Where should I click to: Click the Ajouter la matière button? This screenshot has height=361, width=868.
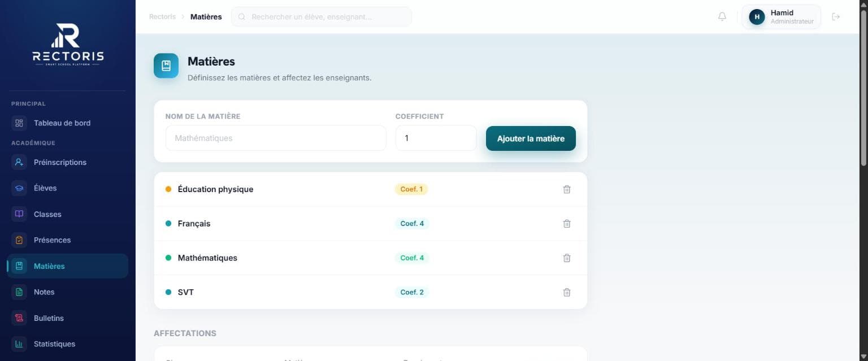pos(531,138)
